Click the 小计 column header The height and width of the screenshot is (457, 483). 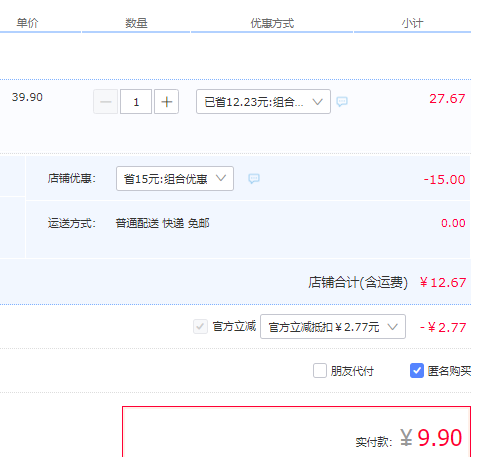tap(412, 23)
